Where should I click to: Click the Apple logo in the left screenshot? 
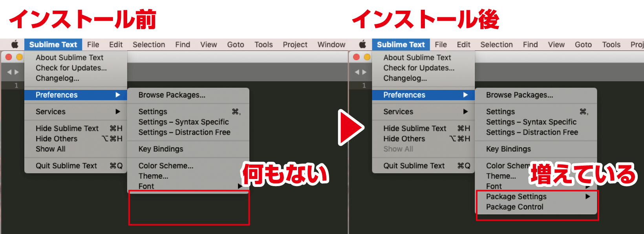point(15,44)
